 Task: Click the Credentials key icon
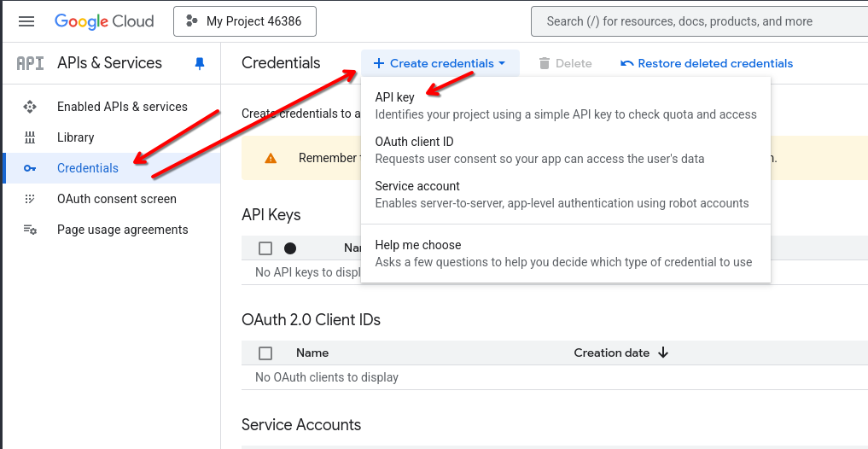(x=30, y=168)
